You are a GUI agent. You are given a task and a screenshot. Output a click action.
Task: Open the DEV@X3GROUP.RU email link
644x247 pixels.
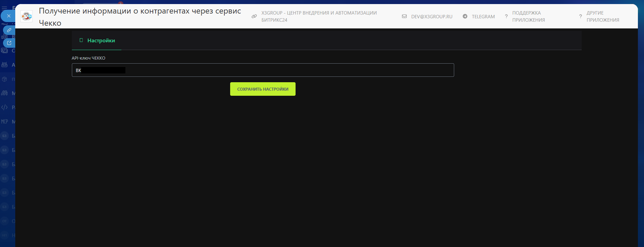coord(432,17)
